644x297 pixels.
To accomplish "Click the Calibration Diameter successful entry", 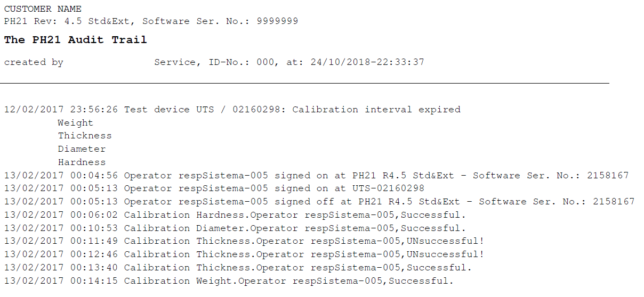I will pyautogui.click(x=235, y=228).
